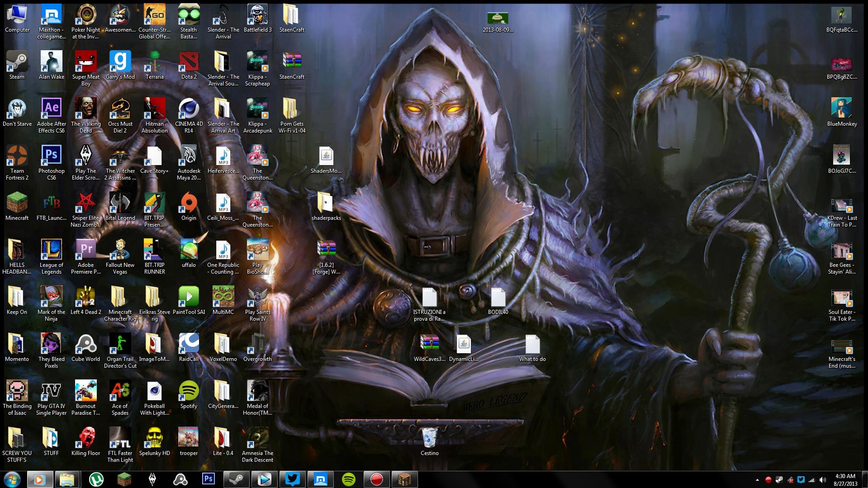Screen dimensions: 868x488
Task: Open Fallout New Vegas shortcut
Action: click(120, 257)
